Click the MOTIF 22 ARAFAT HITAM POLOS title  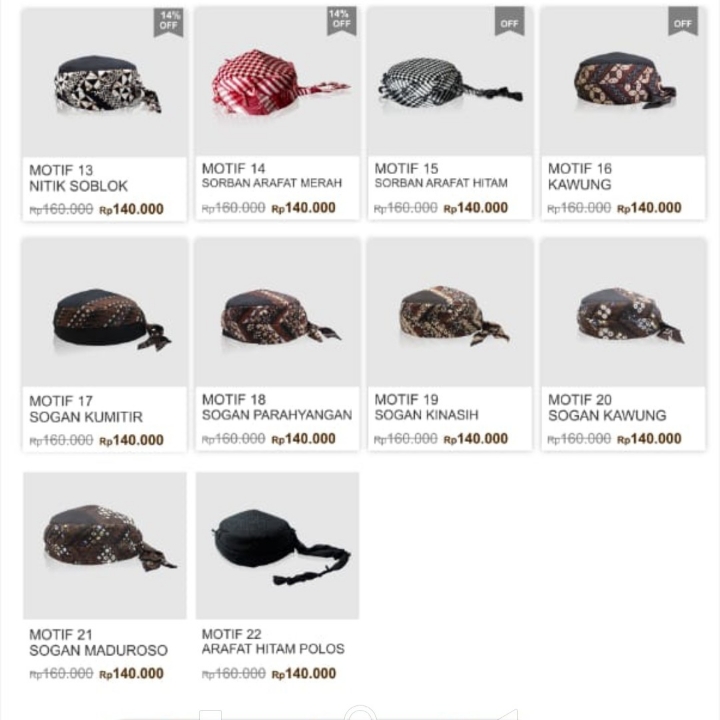(x=273, y=641)
